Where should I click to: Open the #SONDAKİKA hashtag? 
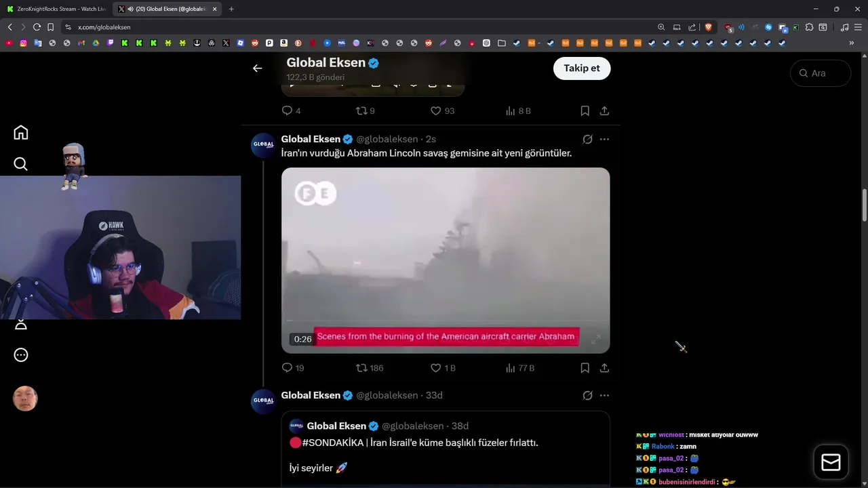pos(334,443)
